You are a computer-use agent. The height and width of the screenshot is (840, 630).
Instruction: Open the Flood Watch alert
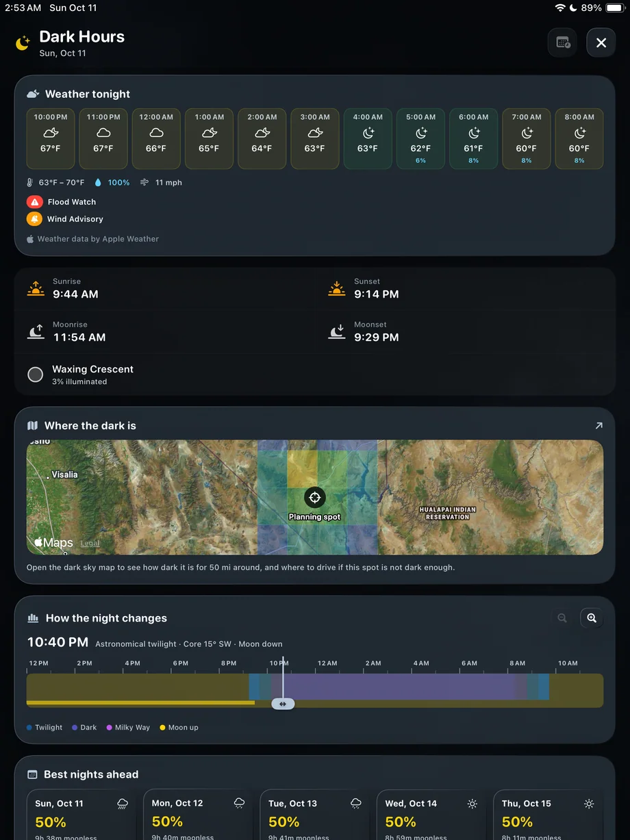(x=62, y=202)
